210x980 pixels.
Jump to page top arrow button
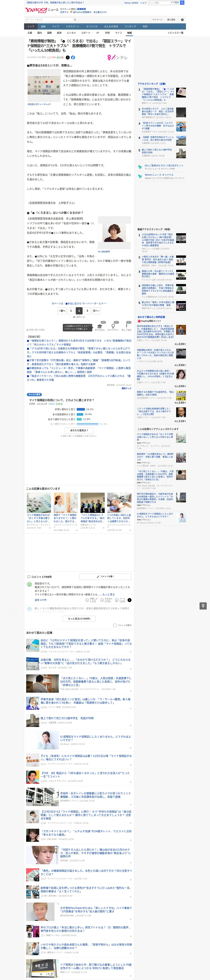point(203,606)
